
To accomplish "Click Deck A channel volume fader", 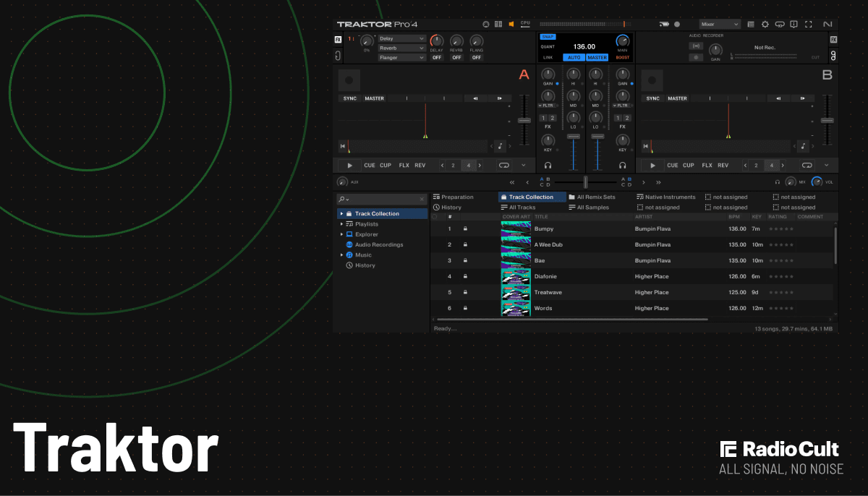I will (x=574, y=136).
